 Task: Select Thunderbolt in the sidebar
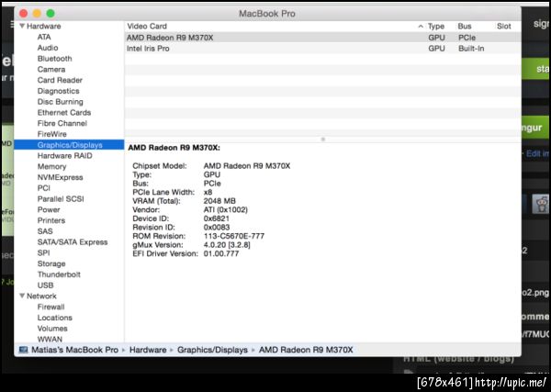pyautogui.click(x=59, y=274)
